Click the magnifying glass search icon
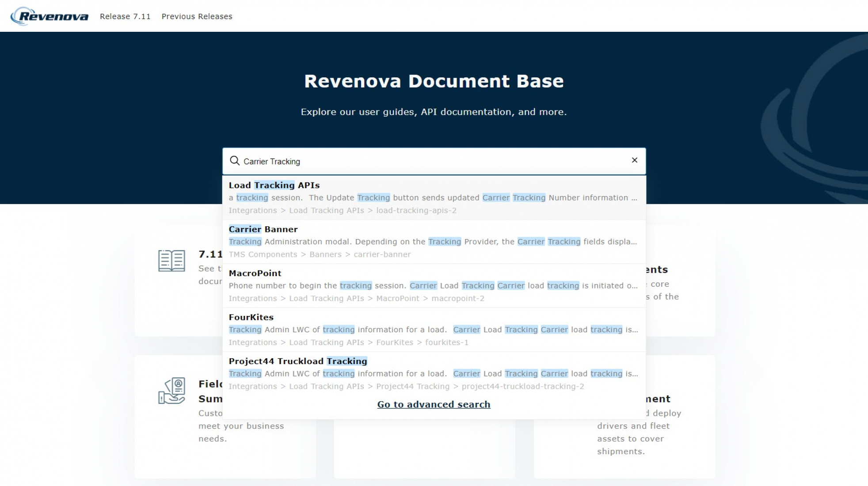Screen dimensions: 868x486 (x=235, y=161)
